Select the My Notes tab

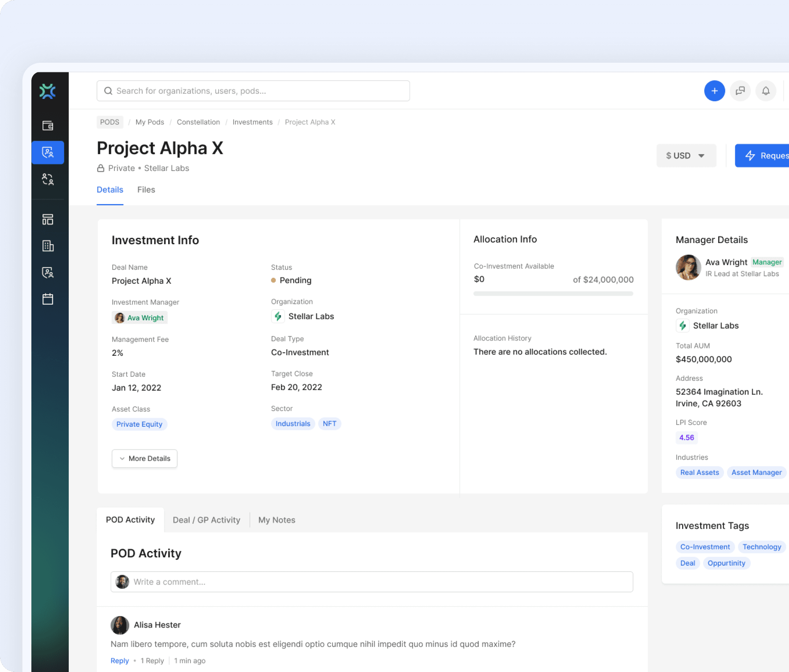[x=276, y=520]
